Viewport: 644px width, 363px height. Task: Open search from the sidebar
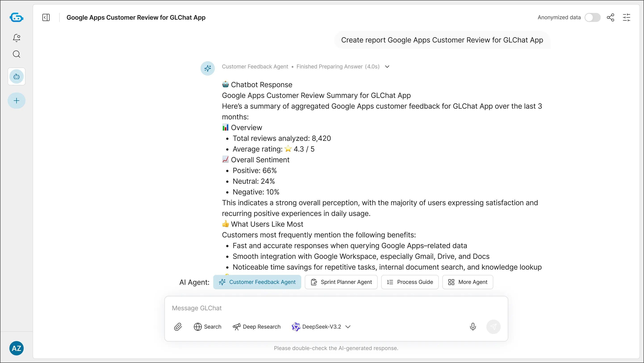pyautogui.click(x=17, y=54)
